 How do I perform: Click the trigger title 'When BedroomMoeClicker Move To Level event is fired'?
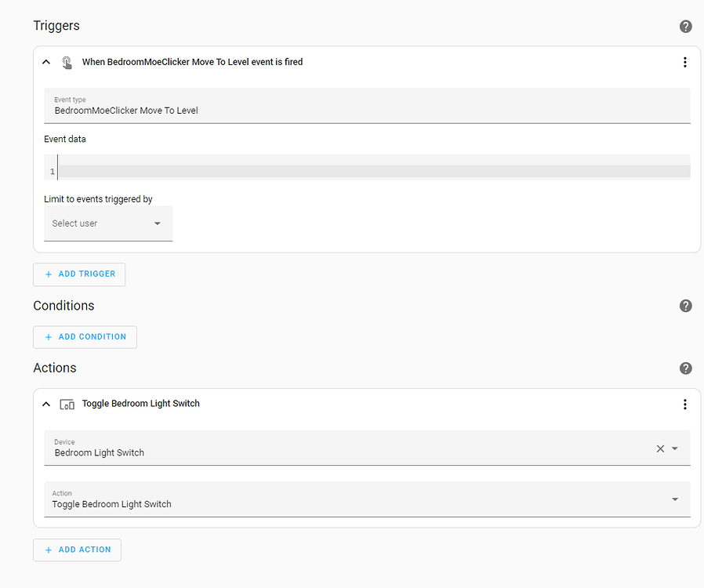192,62
